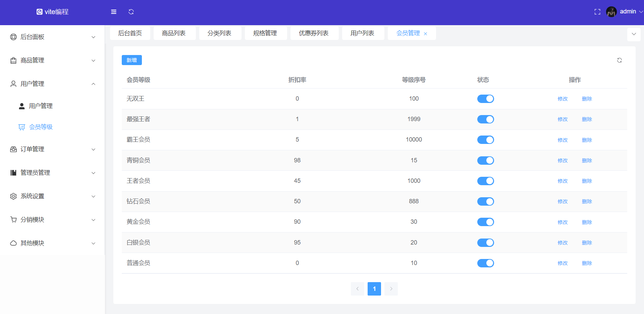Delete the 普通会员 row
The height and width of the screenshot is (314, 644).
coord(587,263)
